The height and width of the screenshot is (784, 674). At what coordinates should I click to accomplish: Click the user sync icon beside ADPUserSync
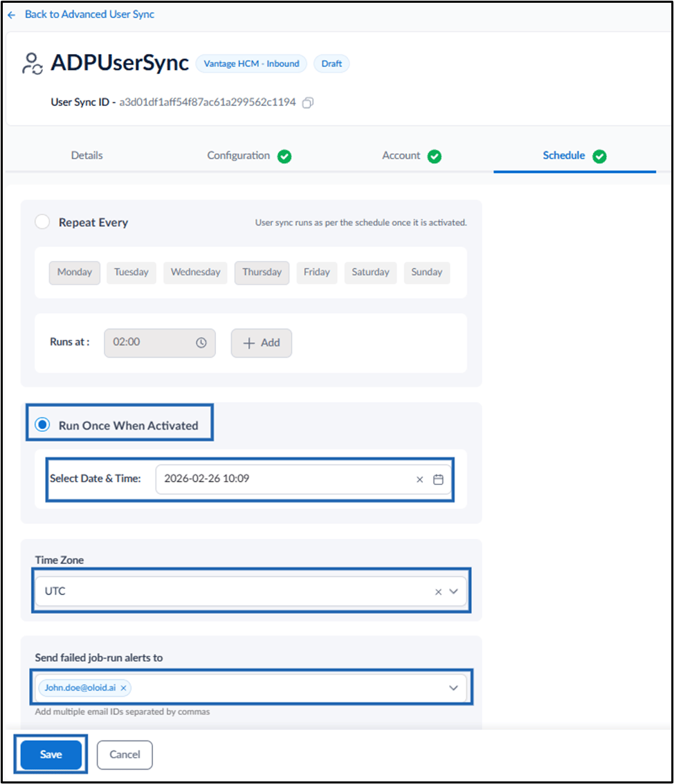(x=32, y=64)
